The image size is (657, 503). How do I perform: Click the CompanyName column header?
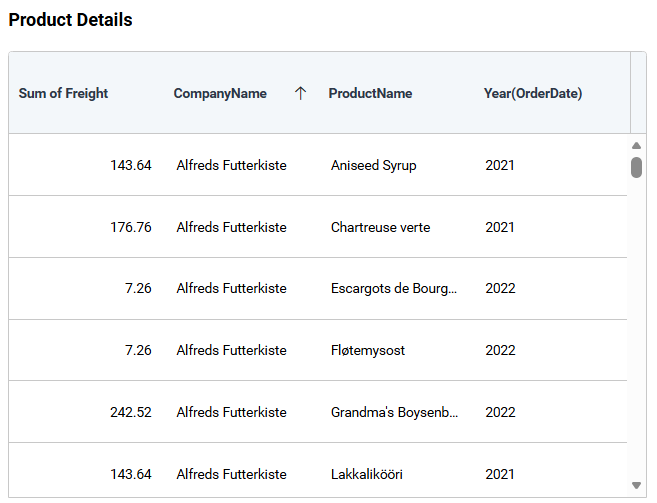[x=220, y=94]
